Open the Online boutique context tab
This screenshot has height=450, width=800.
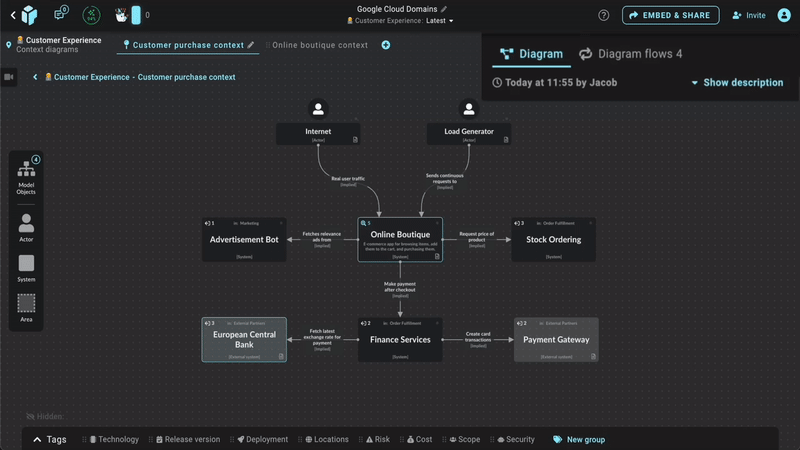319,45
